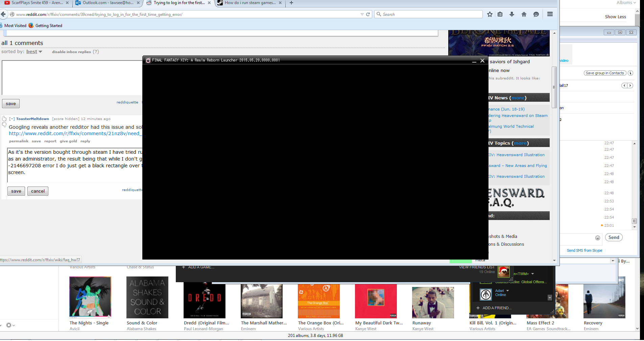Screen dimensions: 644x341
Task: Open Skype group info icon
Action: pos(630,73)
